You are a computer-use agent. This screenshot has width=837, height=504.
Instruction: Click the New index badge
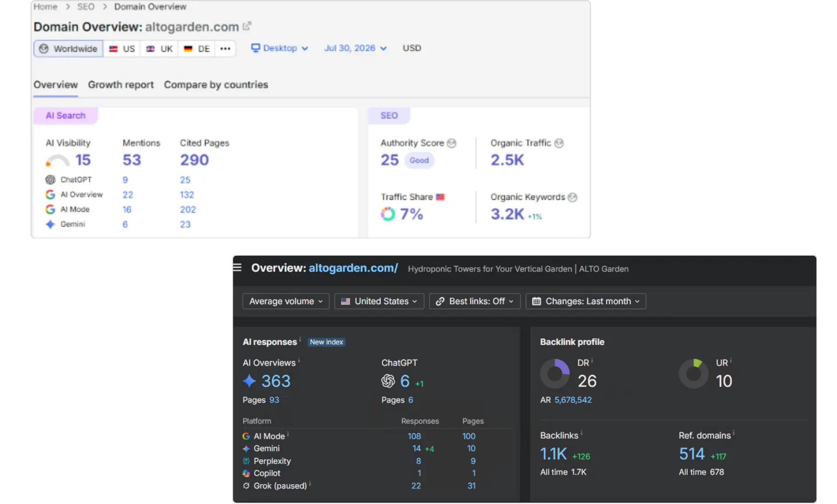click(x=326, y=342)
